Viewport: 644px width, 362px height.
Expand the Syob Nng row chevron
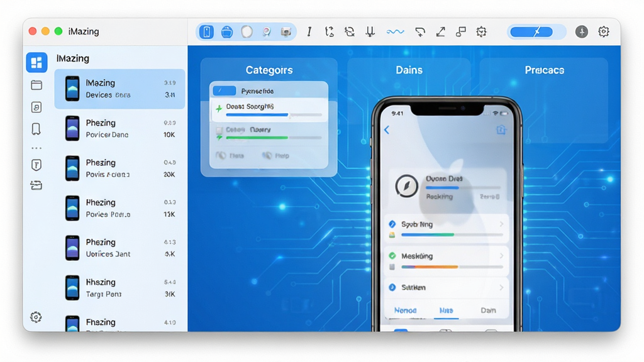click(501, 224)
